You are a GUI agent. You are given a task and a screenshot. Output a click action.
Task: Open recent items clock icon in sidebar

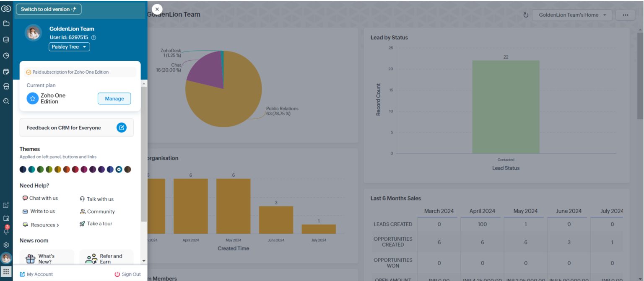(6, 55)
